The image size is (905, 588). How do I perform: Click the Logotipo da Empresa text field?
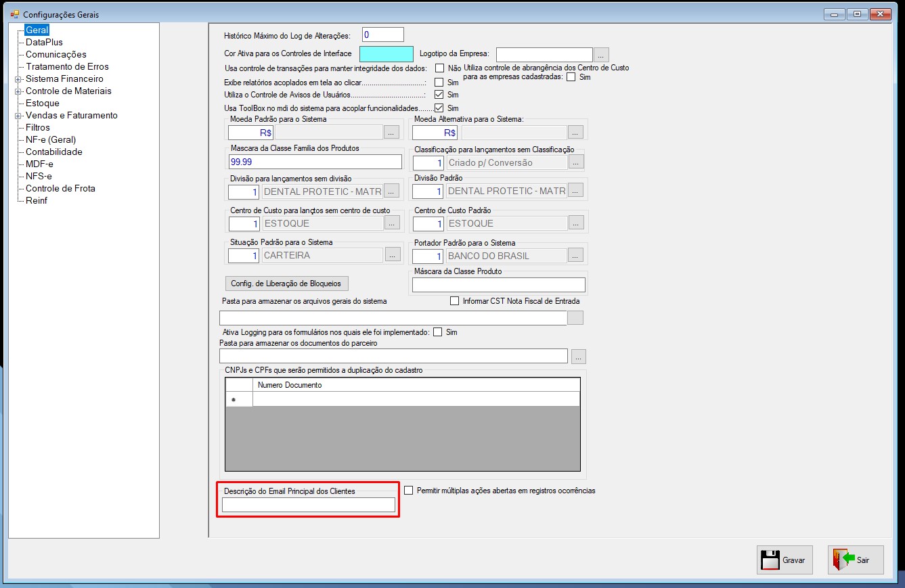(x=545, y=54)
